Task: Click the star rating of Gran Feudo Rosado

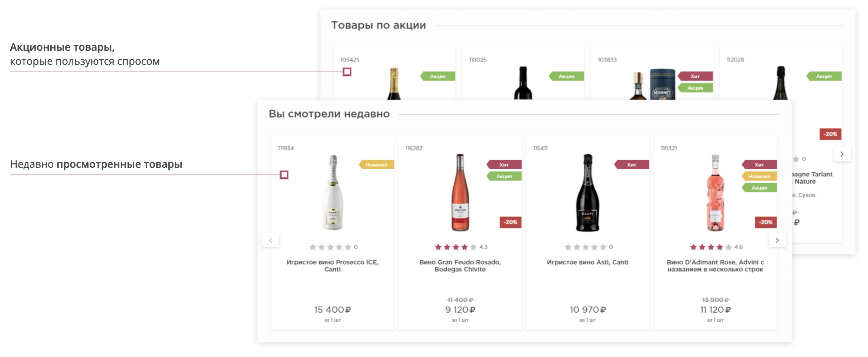Action: 451,247
